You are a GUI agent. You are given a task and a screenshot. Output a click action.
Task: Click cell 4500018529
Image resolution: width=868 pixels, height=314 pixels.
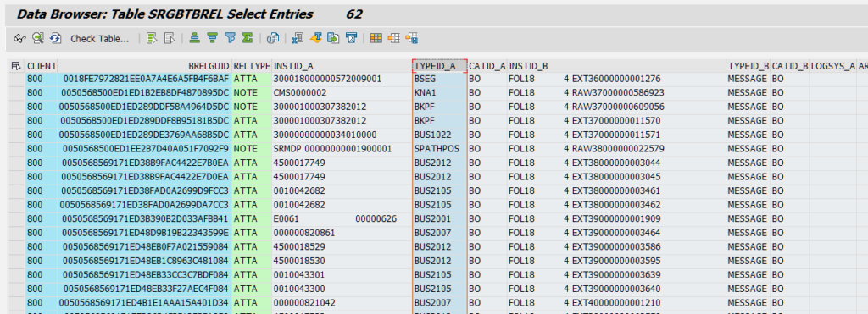342,246
